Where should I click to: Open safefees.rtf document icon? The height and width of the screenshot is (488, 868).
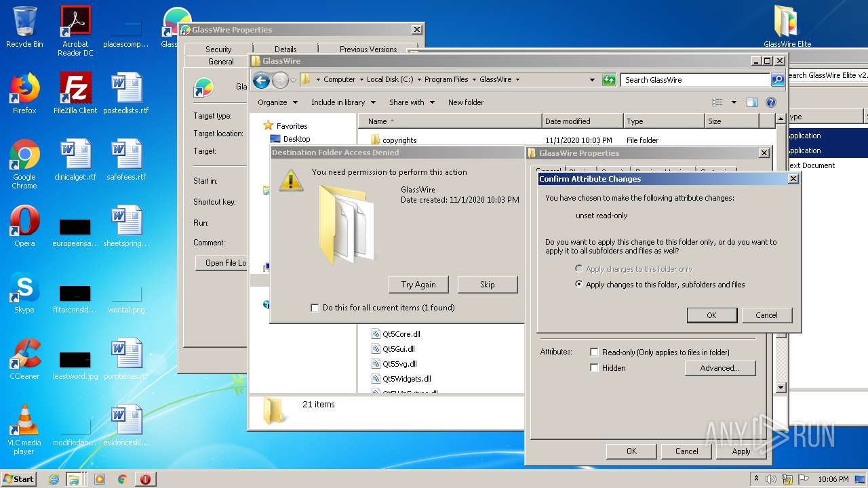click(x=126, y=160)
